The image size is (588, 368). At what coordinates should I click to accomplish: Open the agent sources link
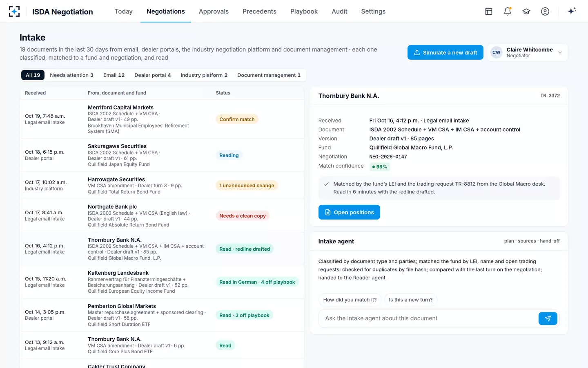[527, 241]
